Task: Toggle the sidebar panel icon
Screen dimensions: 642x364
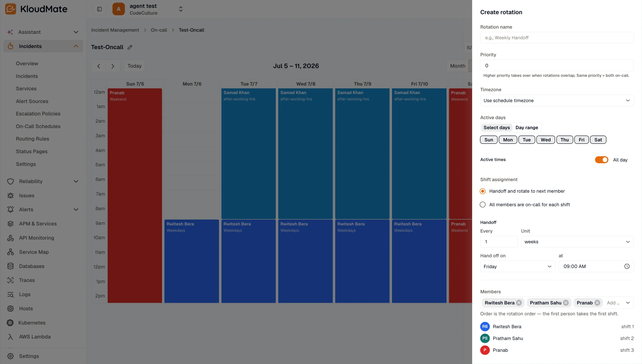Action: 99,9
